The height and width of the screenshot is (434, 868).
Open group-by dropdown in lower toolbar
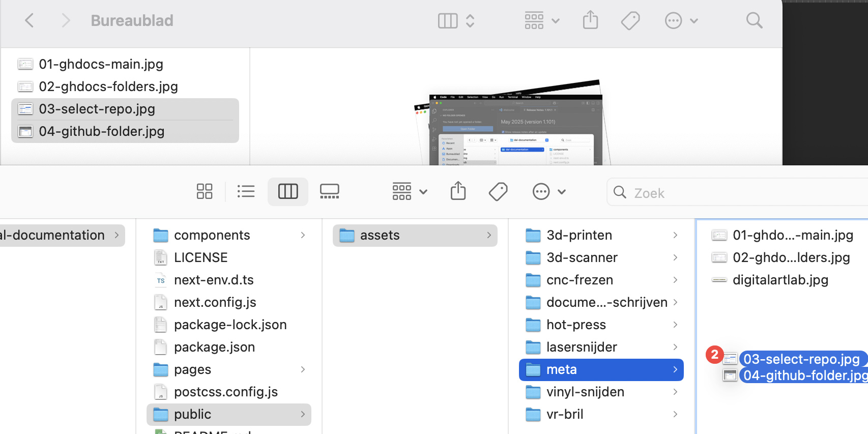tap(410, 192)
